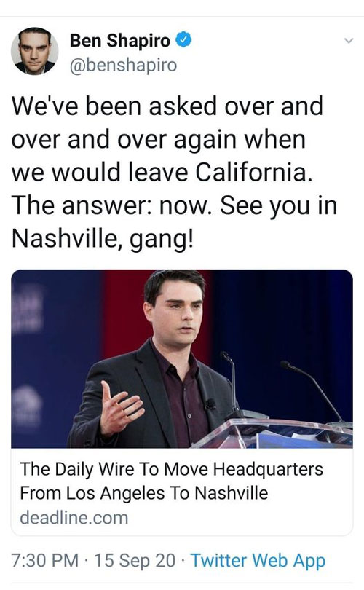
Task: Open the Twitter Web App source link
Action: click(x=258, y=561)
